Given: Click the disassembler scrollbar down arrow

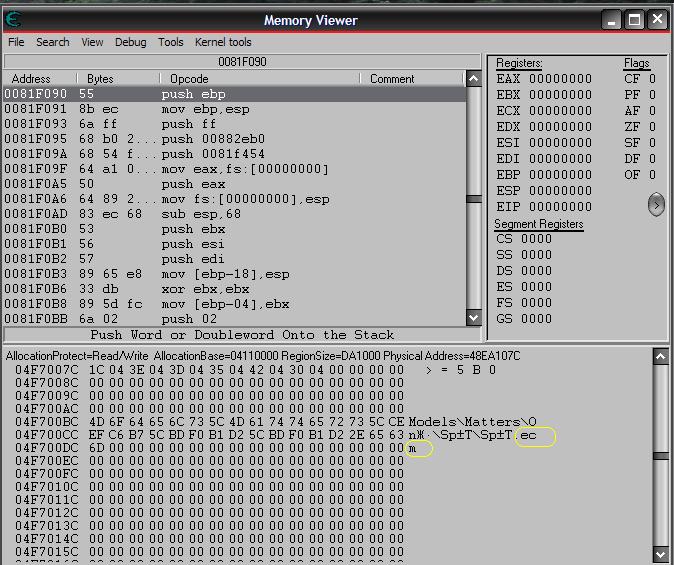Looking at the screenshot, I should [475, 318].
